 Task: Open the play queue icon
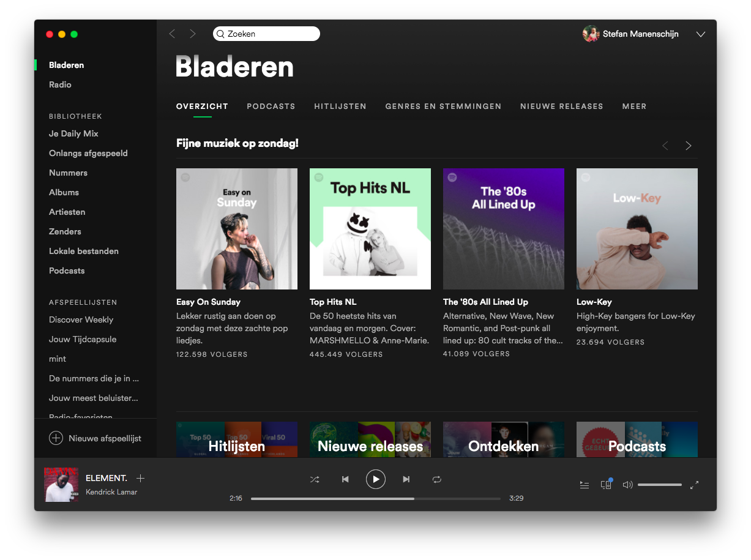[585, 485]
